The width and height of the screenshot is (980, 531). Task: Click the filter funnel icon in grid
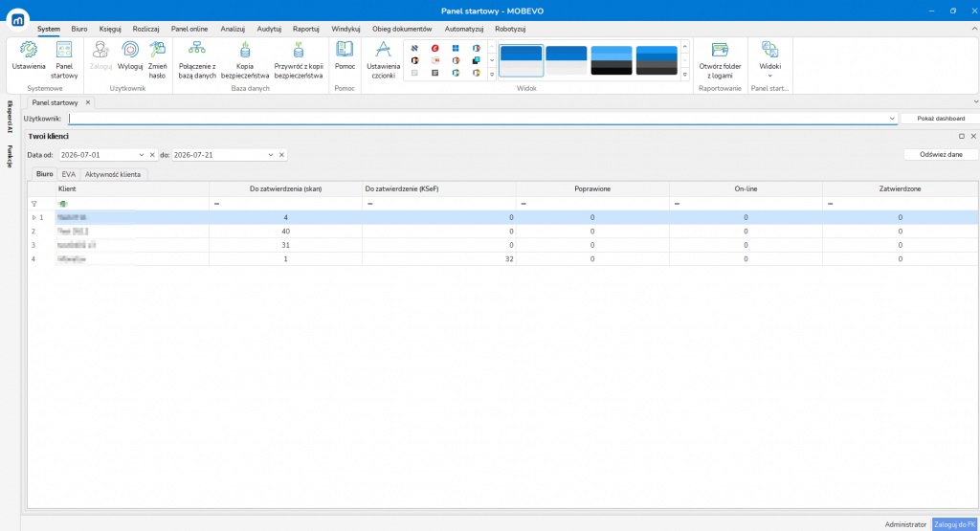pyautogui.click(x=34, y=204)
